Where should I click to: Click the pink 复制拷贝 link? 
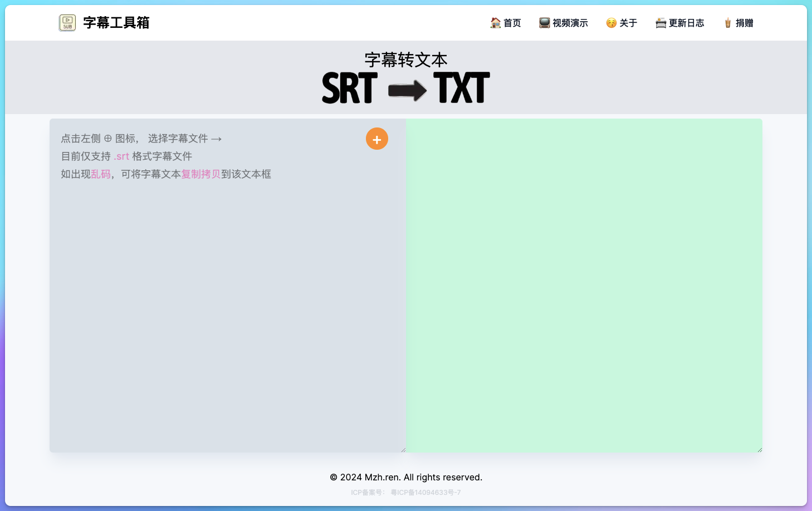click(x=200, y=174)
